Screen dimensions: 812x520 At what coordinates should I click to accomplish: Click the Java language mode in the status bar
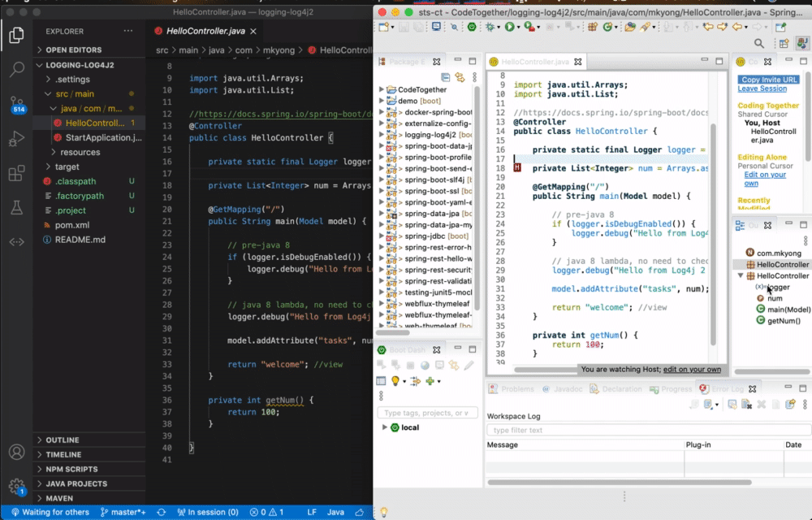click(x=335, y=512)
